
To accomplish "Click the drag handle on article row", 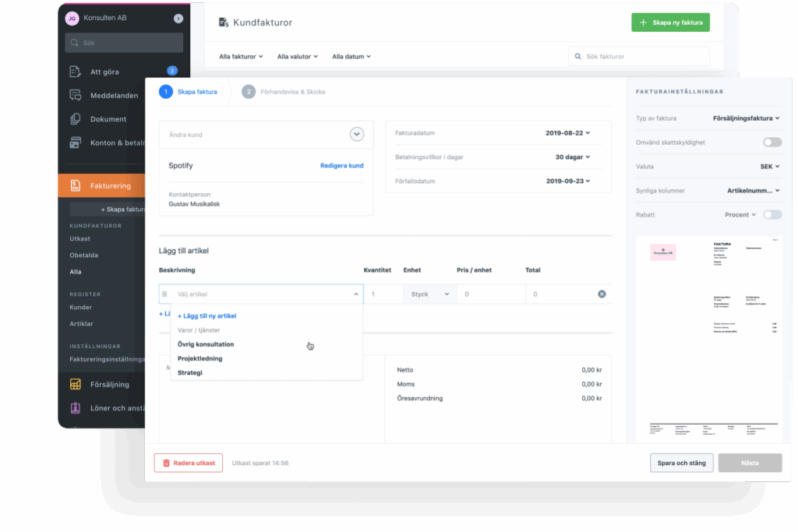I will [x=164, y=294].
